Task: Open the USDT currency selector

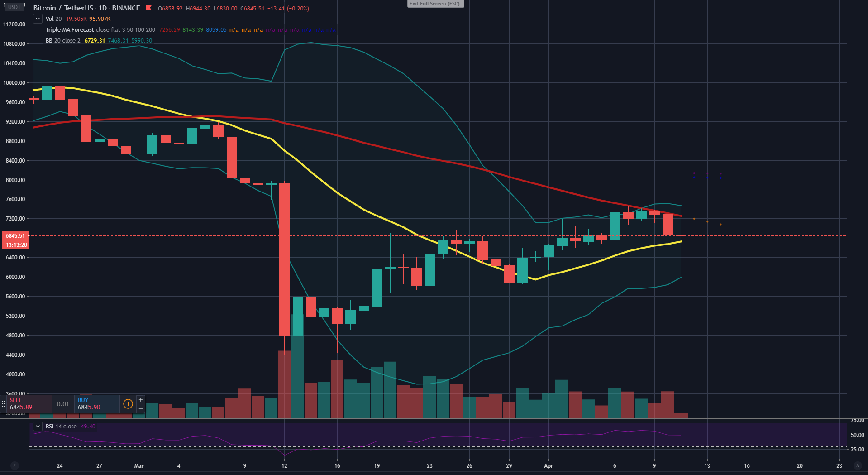Action: tap(14, 7)
